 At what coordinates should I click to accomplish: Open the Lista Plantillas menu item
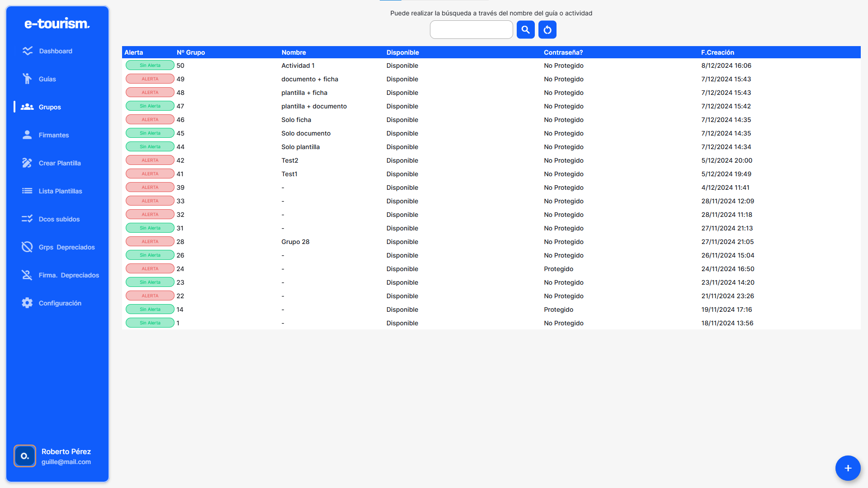pyautogui.click(x=60, y=191)
